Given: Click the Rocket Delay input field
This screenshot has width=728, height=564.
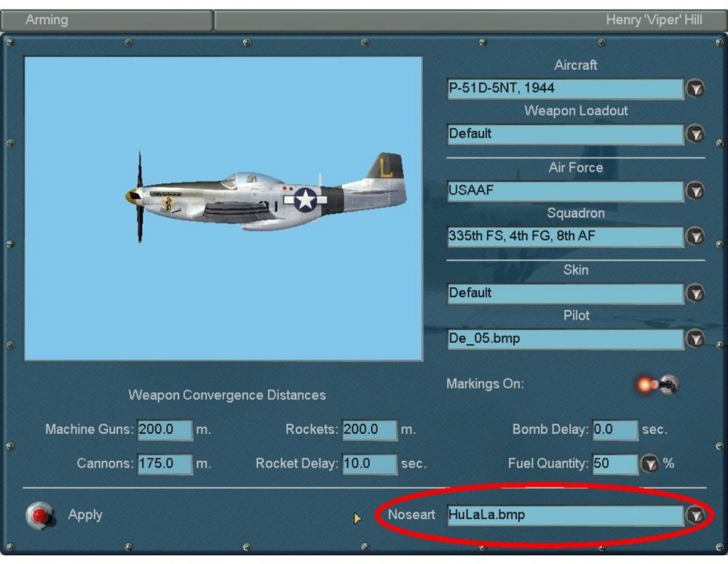Looking at the screenshot, I should pos(370,464).
